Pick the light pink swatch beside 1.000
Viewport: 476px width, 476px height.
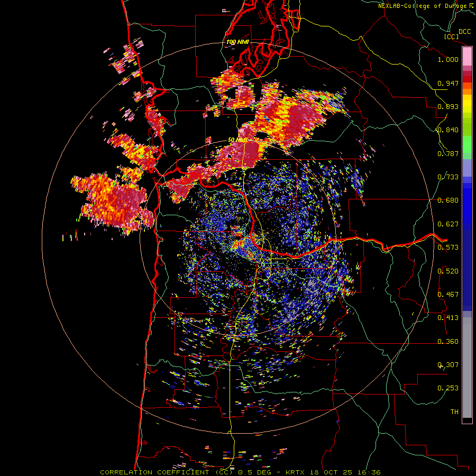click(x=467, y=57)
